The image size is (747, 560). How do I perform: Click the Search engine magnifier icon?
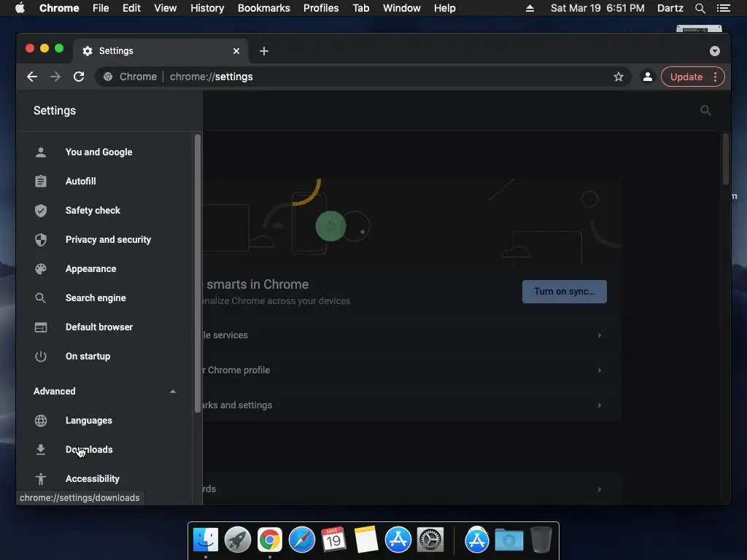click(x=41, y=298)
